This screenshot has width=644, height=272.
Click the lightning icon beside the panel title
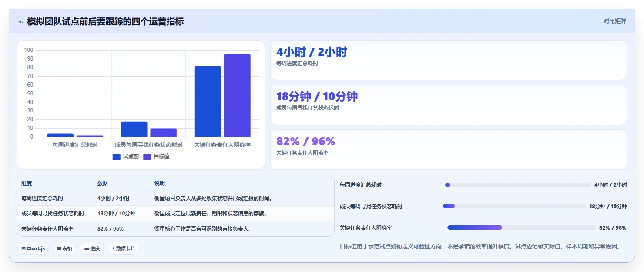pyautogui.click(x=21, y=22)
